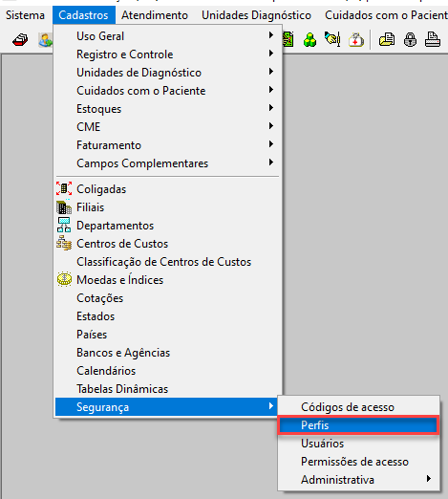The image size is (448, 499).
Task: Click the green cubes toolbar icon
Action: point(309,40)
